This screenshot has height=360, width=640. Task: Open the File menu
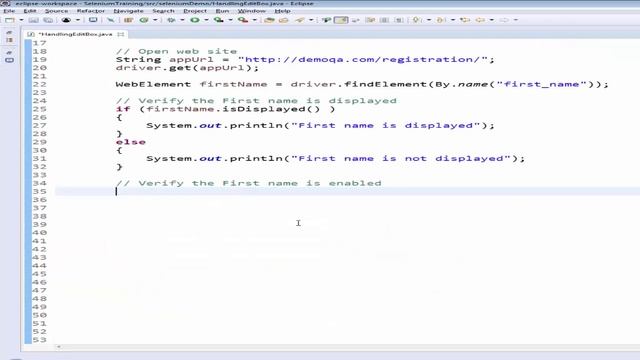pyautogui.click(x=9, y=11)
